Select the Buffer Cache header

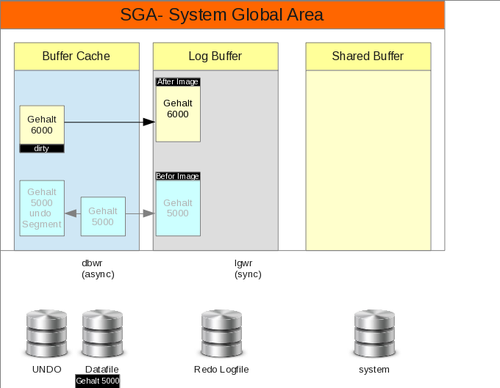point(77,56)
